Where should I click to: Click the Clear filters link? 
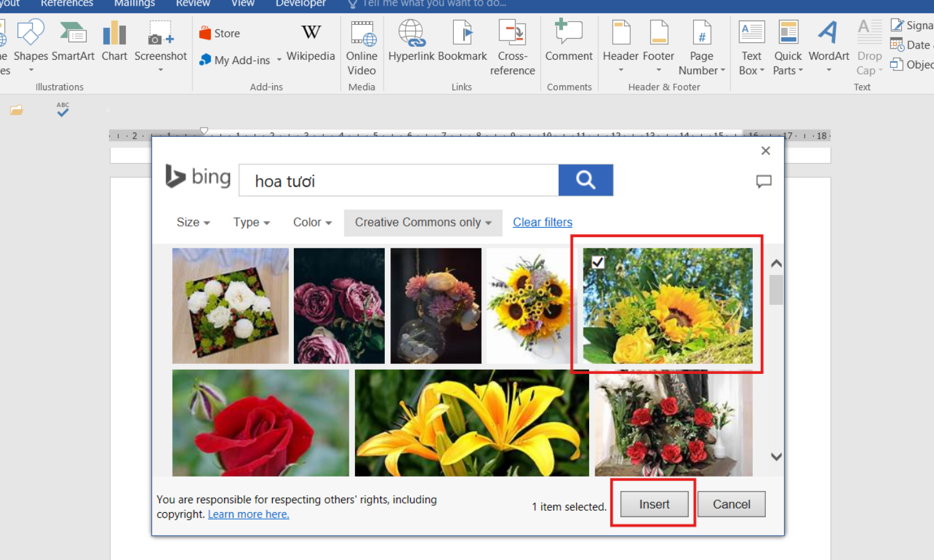(542, 223)
